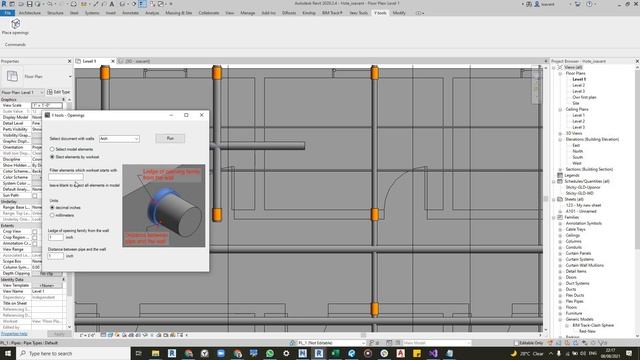Click the View Scale value field

pyautogui.click(x=47, y=105)
